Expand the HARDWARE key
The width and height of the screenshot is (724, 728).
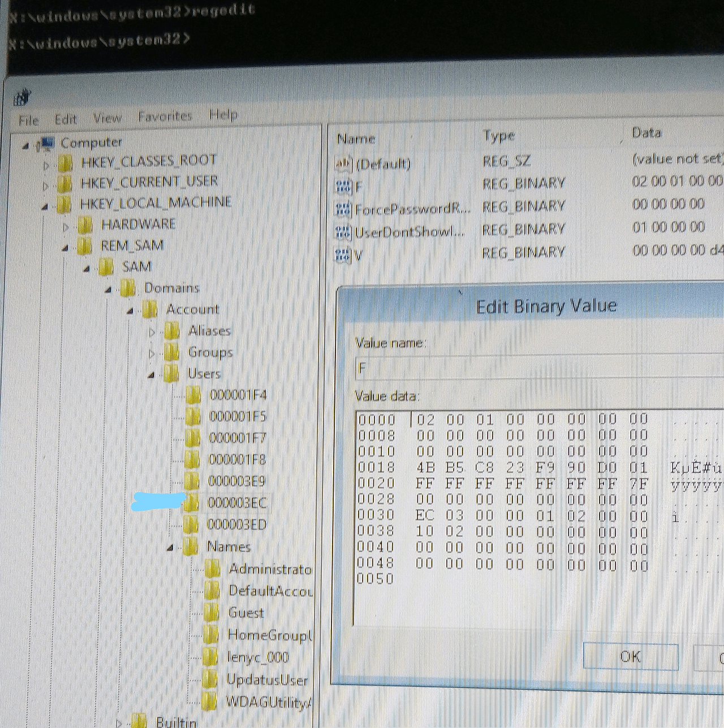[x=66, y=227]
